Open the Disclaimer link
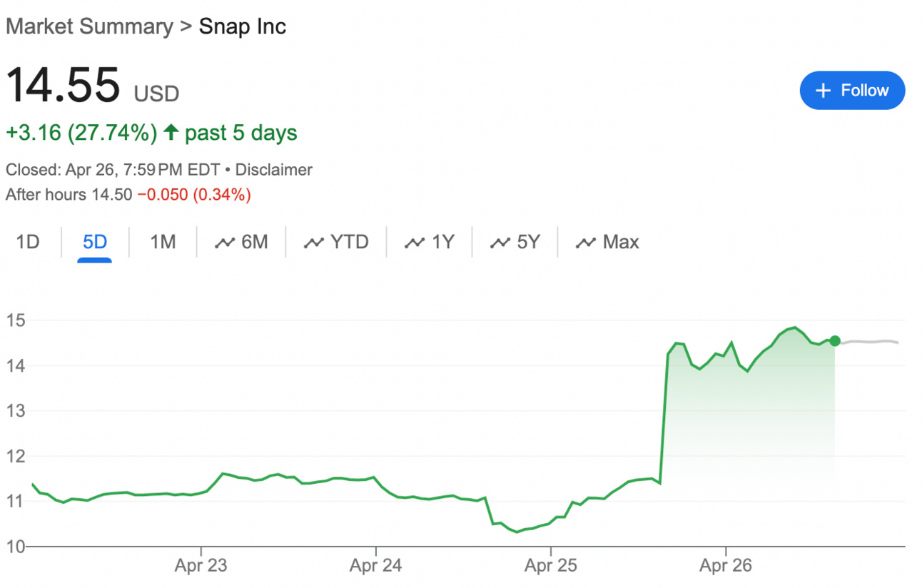The image size is (922, 588). click(x=273, y=170)
